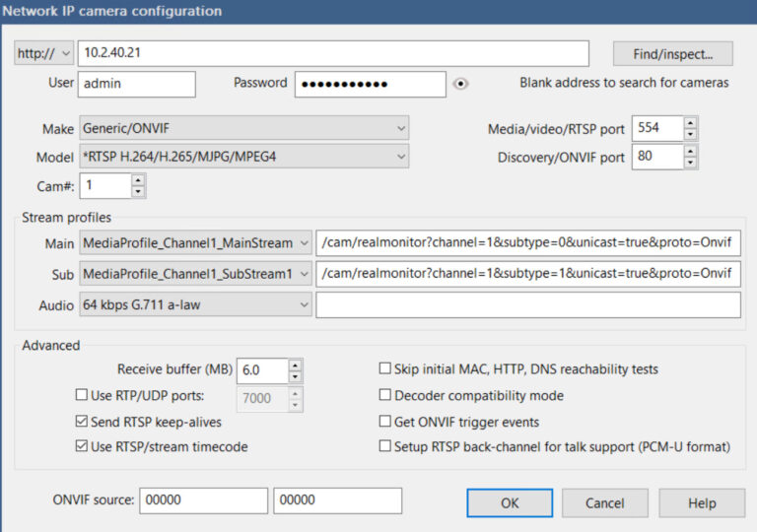The width and height of the screenshot is (757, 532).
Task: Expand the Make dropdown showing Generic/ONVIF
Action: click(243, 129)
